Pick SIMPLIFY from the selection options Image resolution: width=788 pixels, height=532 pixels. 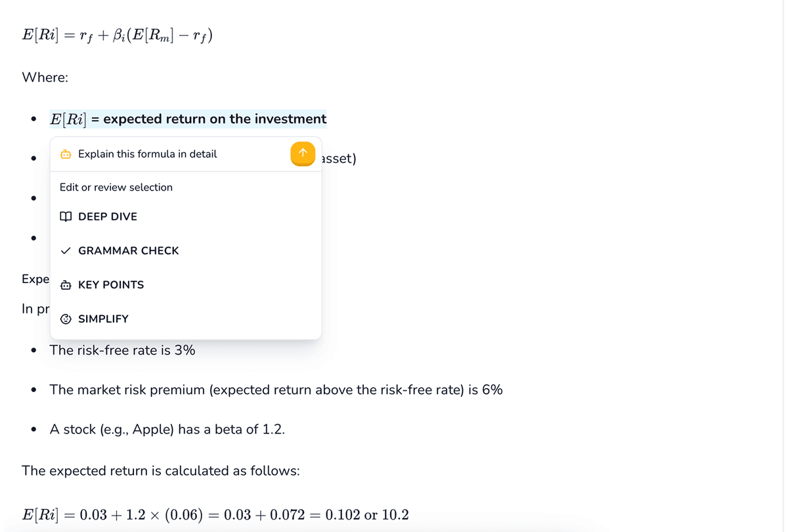click(105, 319)
